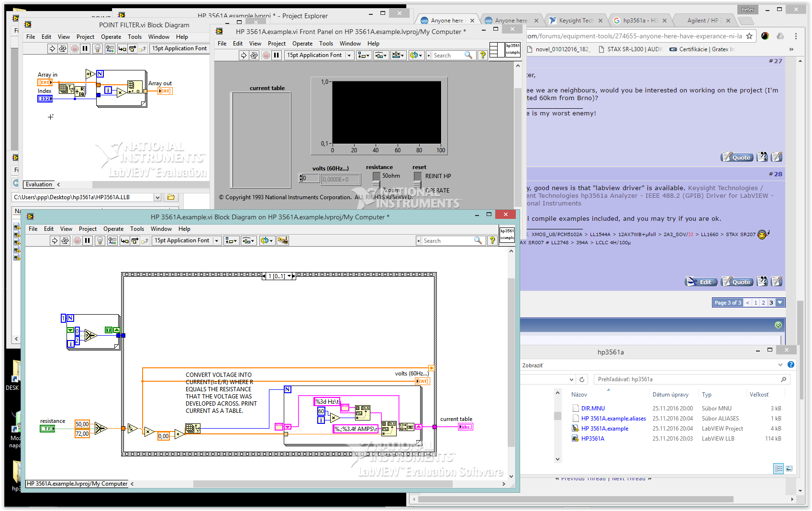Pause execution in HP 3561A block diagram toolbar
812x511 pixels.
tap(88, 240)
